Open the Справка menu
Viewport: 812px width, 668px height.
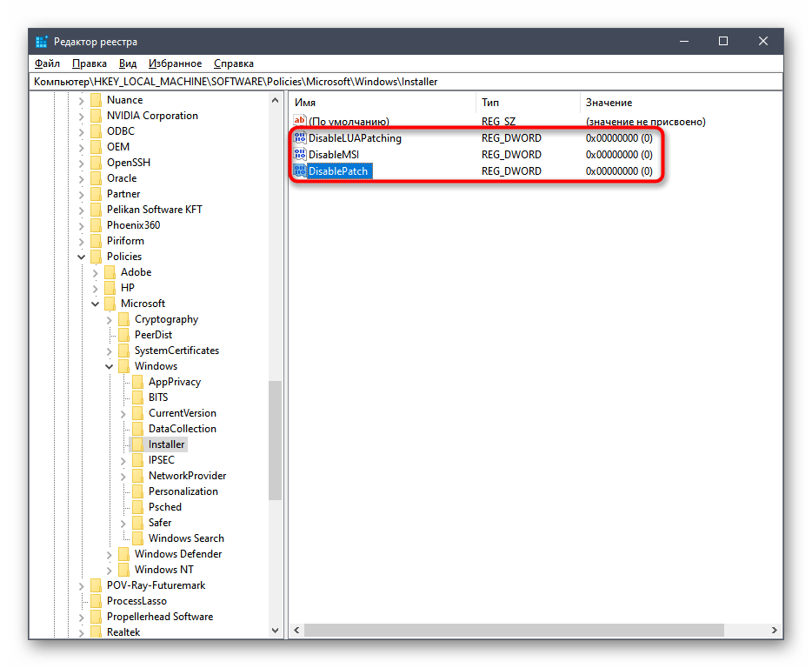[x=233, y=63]
